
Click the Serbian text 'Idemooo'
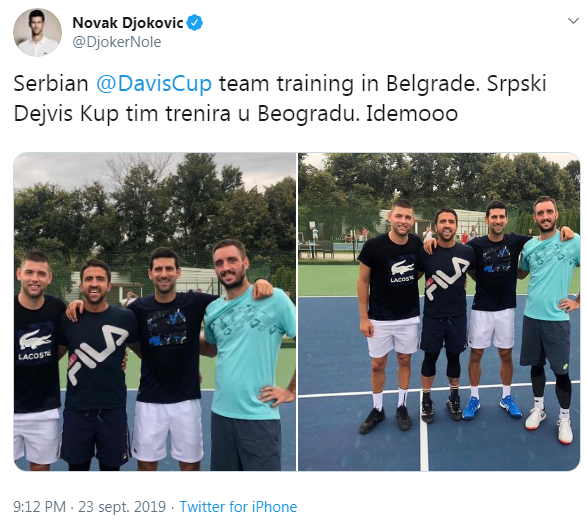(x=412, y=113)
